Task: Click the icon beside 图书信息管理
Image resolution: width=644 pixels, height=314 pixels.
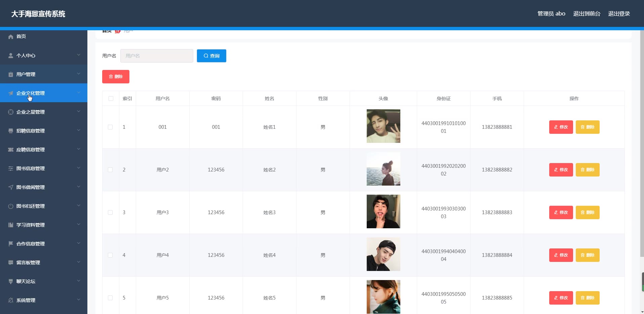Action: click(11, 168)
